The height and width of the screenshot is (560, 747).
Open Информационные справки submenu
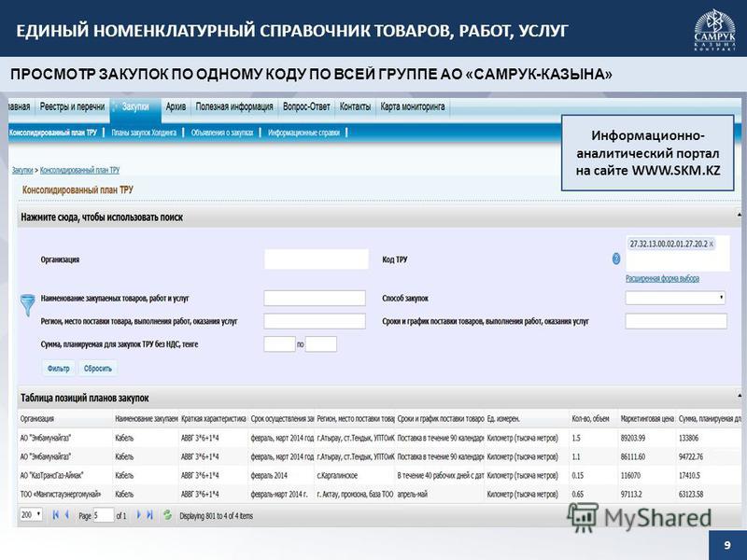(304, 133)
